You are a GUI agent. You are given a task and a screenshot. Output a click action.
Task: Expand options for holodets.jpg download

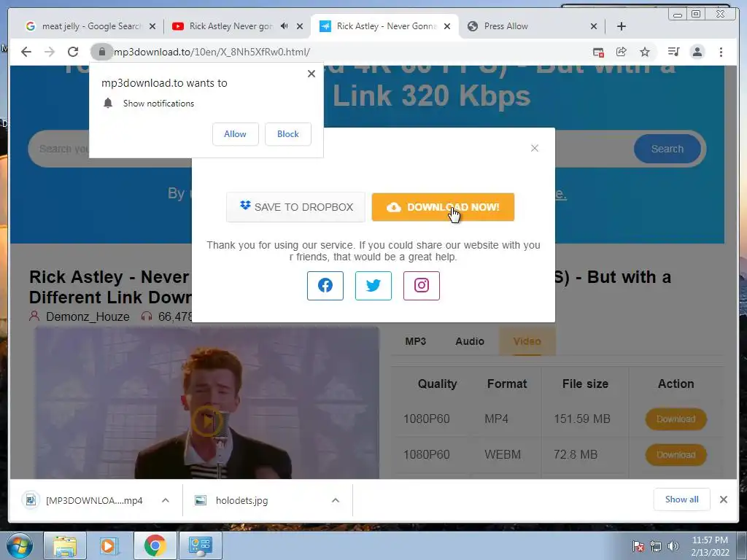pos(336,500)
